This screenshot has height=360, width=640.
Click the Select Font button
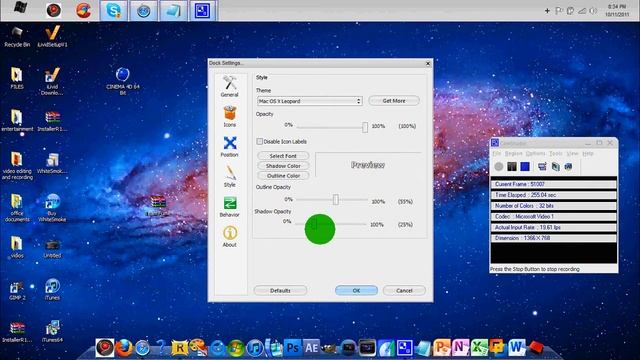pos(283,156)
